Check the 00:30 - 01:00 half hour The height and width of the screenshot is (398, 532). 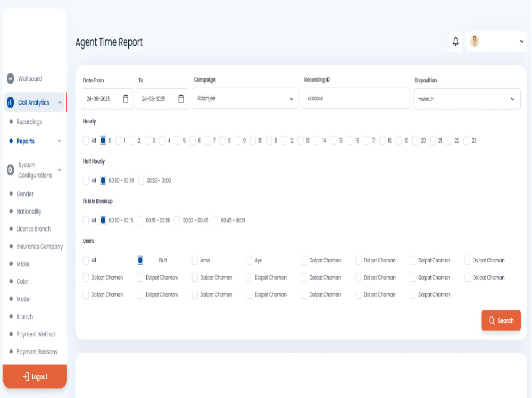(x=141, y=180)
